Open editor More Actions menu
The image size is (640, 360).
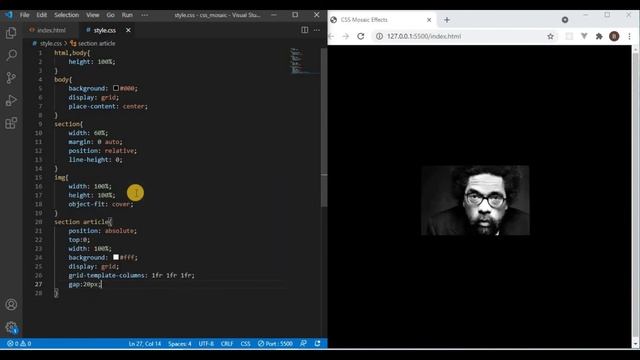(317, 30)
